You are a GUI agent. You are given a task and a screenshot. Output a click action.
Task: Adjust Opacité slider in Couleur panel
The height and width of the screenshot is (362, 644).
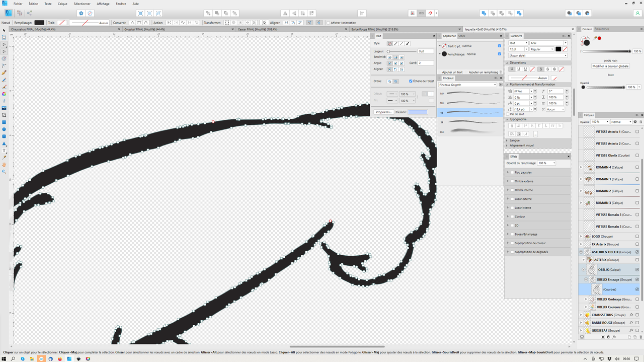pyautogui.click(x=605, y=87)
